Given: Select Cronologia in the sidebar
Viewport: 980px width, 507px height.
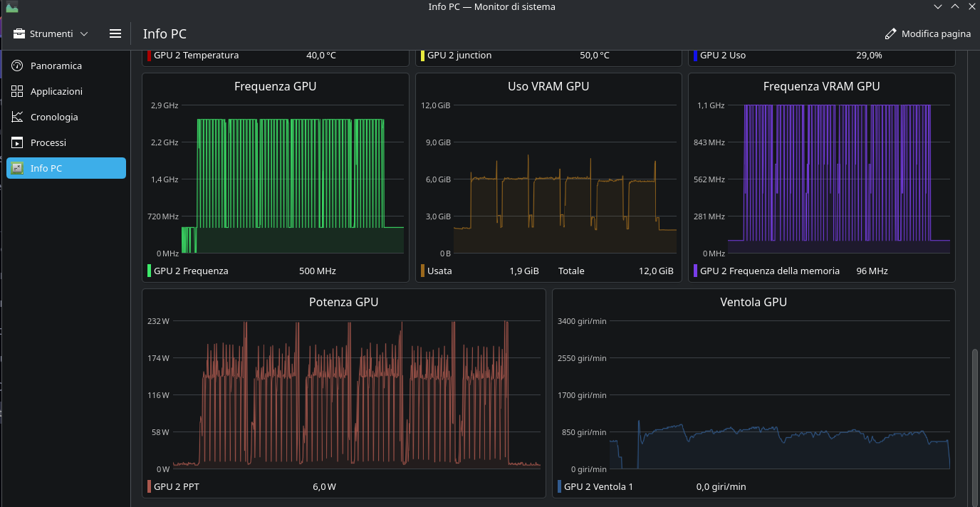Looking at the screenshot, I should pyautogui.click(x=54, y=117).
